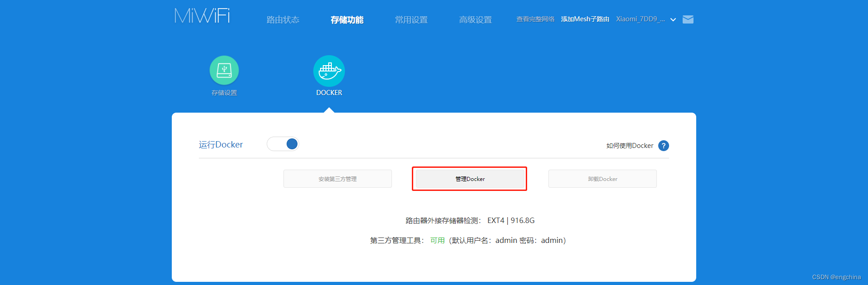Open the 高级设置 menu
Screen dimensions: 868x285
[x=476, y=20]
